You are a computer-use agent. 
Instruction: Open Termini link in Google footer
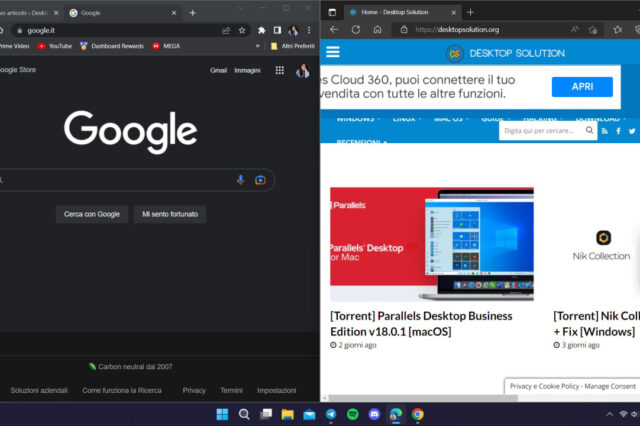[x=231, y=390]
